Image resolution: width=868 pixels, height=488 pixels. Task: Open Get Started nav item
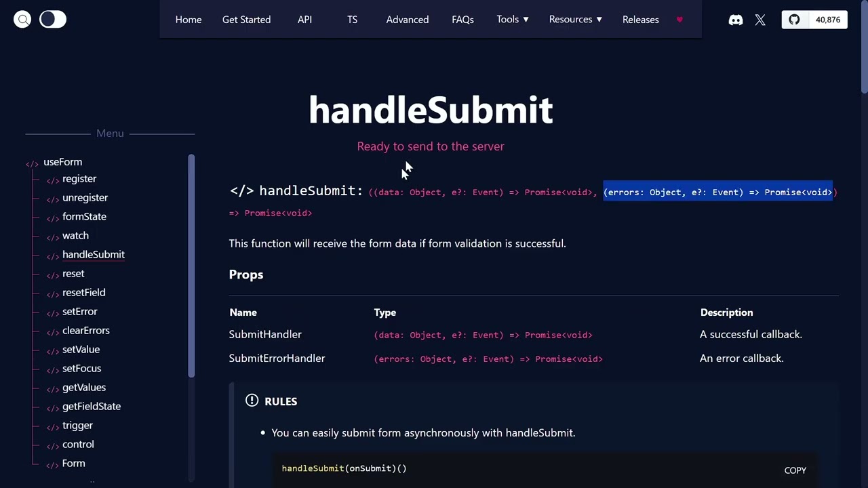coord(246,20)
